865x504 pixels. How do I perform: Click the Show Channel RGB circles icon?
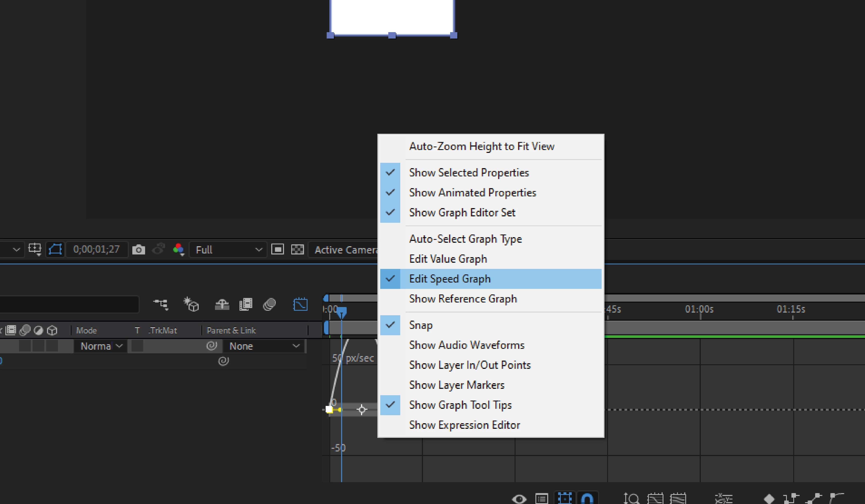pyautogui.click(x=178, y=249)
